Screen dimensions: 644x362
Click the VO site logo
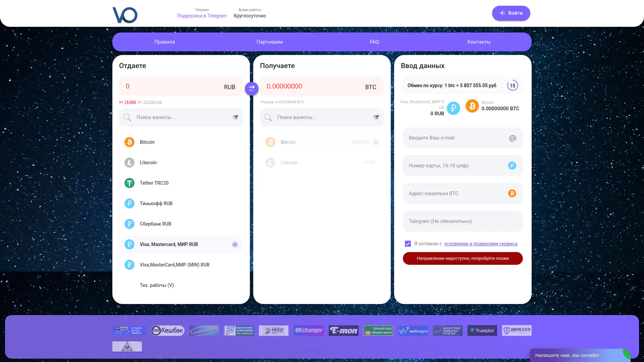125,15
